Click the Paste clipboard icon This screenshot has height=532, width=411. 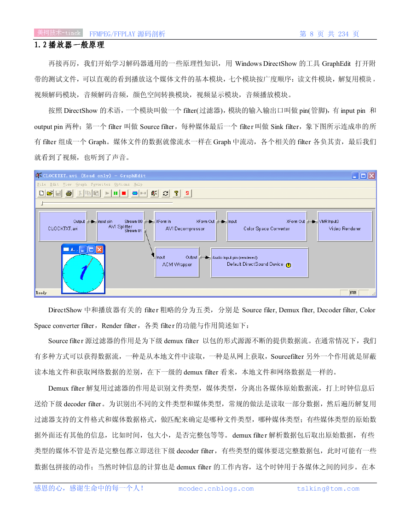pyautogui.click(x=96, y=193)
